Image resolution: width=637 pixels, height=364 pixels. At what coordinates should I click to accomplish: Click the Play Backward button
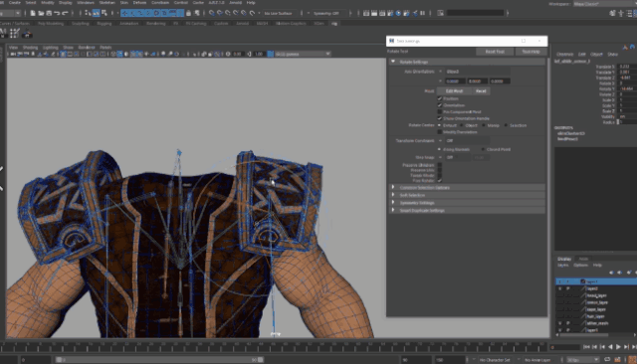point(610,347)
